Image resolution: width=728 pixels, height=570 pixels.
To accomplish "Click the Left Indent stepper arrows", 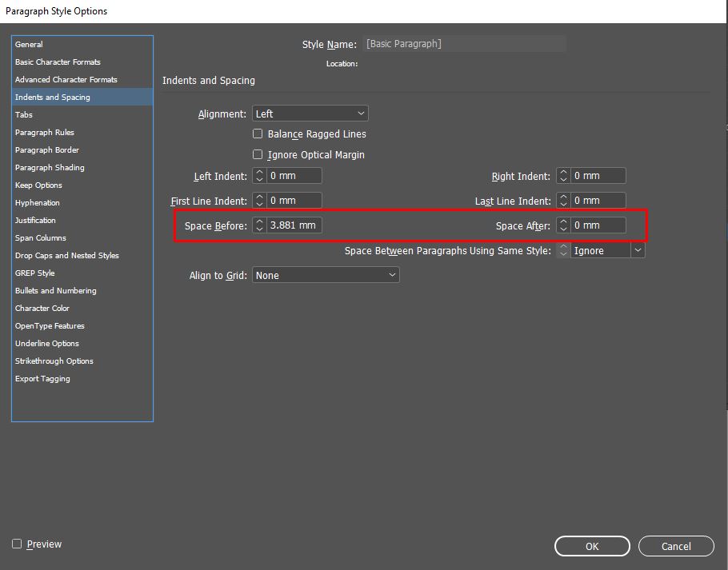I will 259,176.
